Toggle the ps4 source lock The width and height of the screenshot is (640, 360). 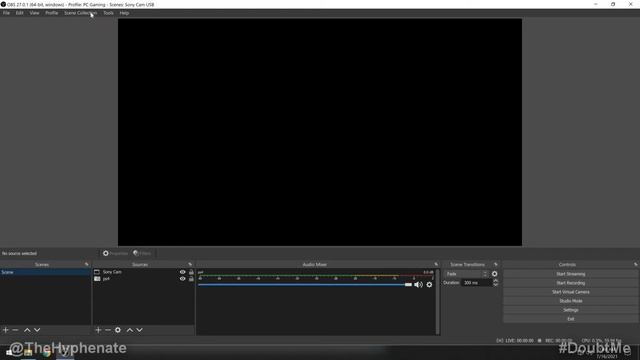191,279
